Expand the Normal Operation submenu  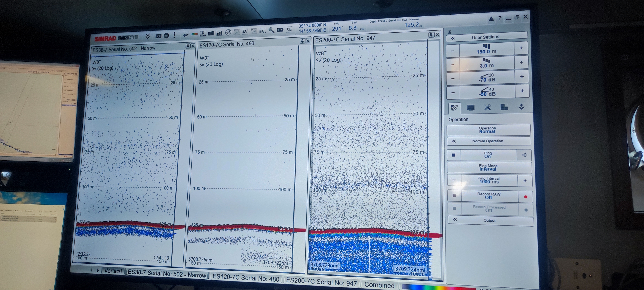[x=489, y=141]
